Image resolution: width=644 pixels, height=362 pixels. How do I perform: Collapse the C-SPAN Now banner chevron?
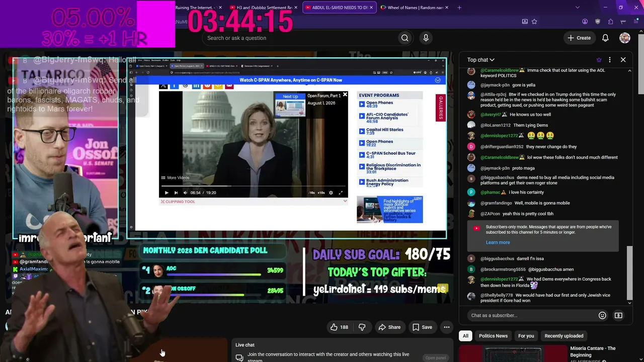pos(438,80)
